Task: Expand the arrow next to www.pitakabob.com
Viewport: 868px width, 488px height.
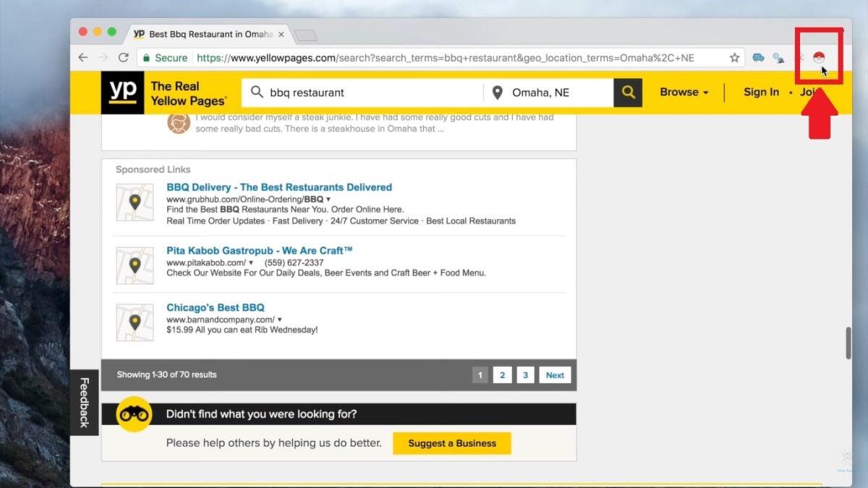Action: point(251,263)
